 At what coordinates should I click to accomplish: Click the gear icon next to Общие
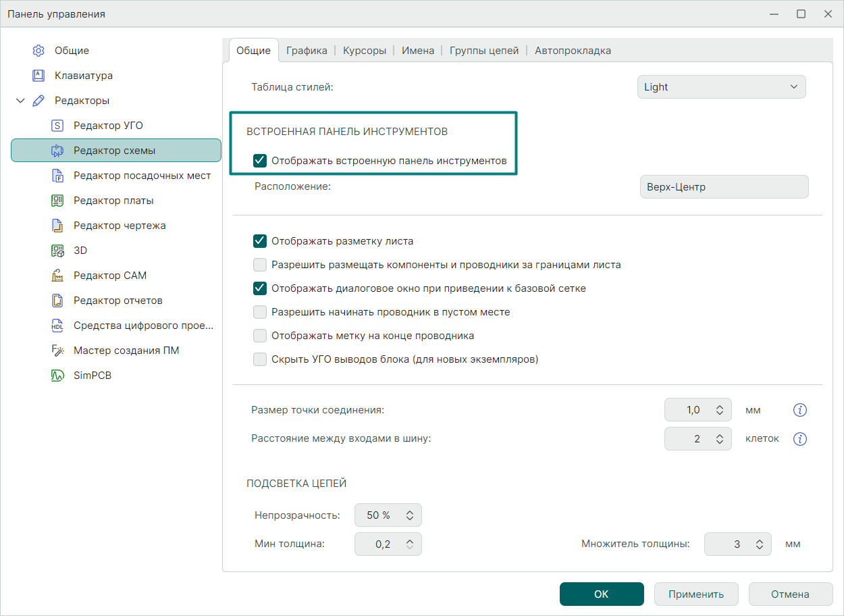point(38,51)
